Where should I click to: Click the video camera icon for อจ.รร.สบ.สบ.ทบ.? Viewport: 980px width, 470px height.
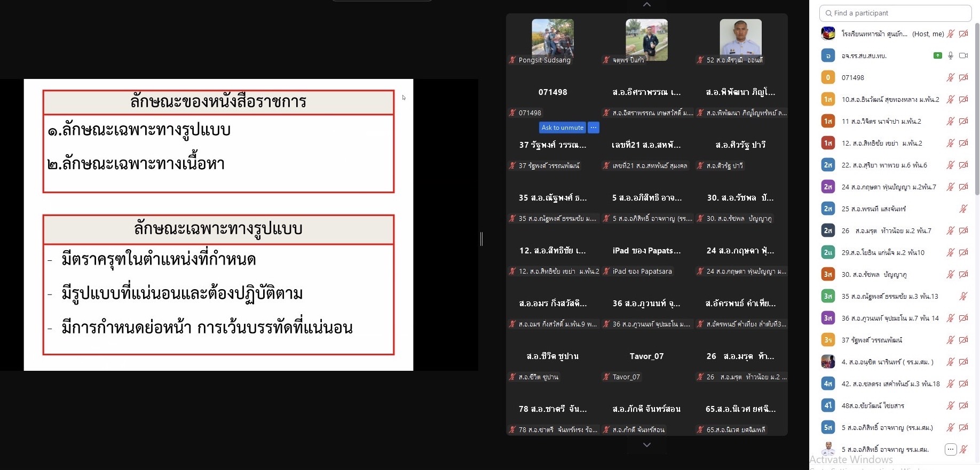tap(963, 55)
